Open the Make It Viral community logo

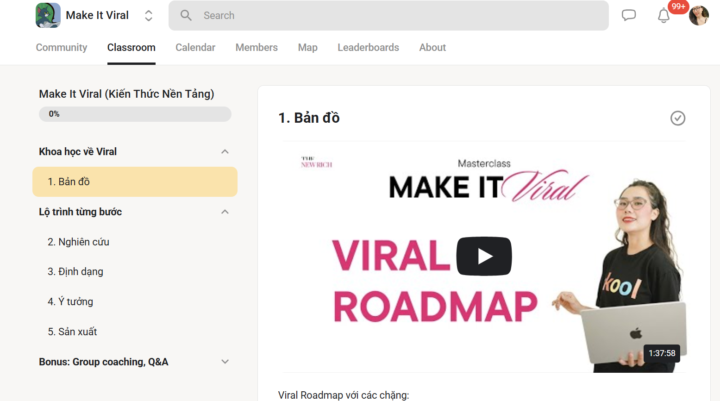48,15
